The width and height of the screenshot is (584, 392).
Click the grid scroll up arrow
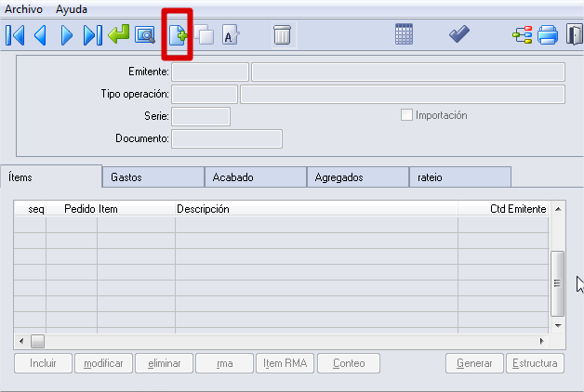(x=558, y=209)
